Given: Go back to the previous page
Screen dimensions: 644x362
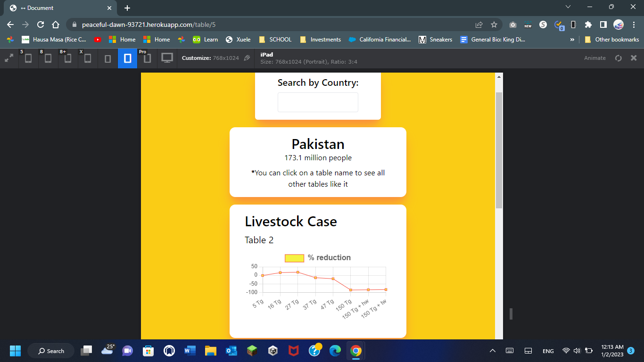Looking at the screenshot, I should pos(10,25).
